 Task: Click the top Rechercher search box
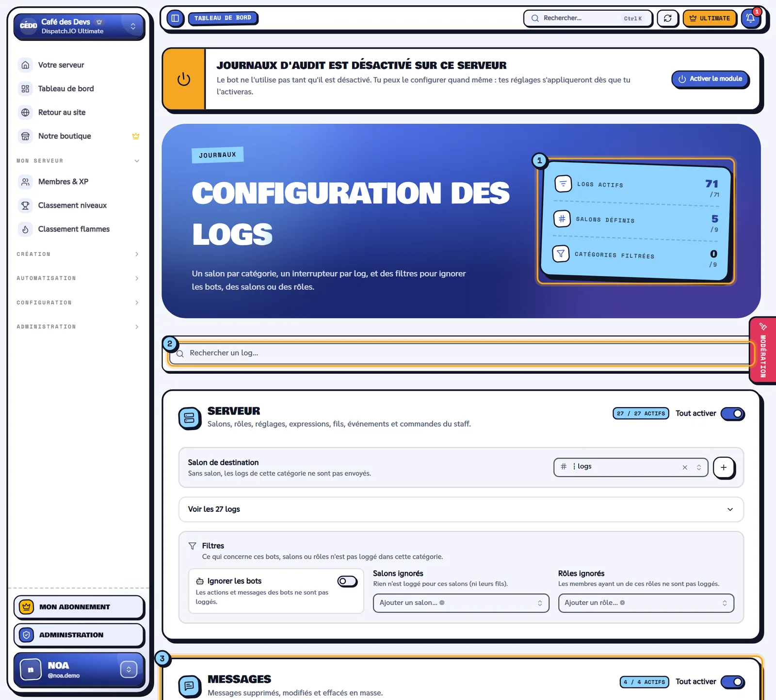click(588, 18)
